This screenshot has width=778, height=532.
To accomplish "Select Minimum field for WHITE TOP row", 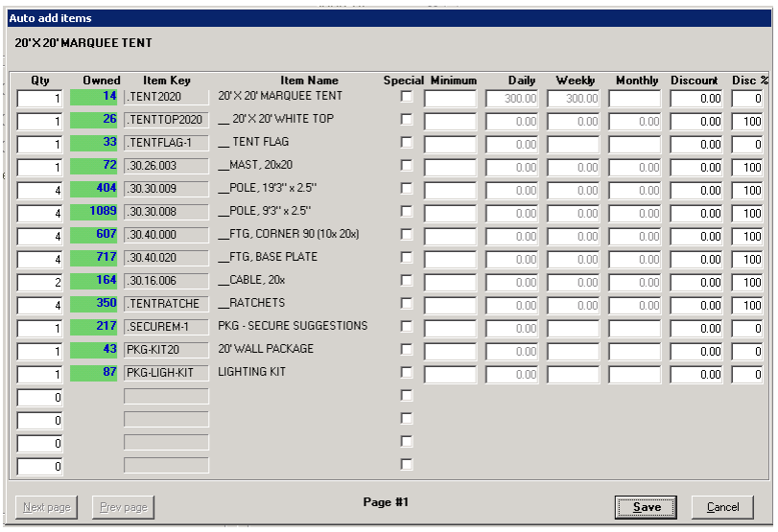I will pyautogui.click(x=450, y=121).
